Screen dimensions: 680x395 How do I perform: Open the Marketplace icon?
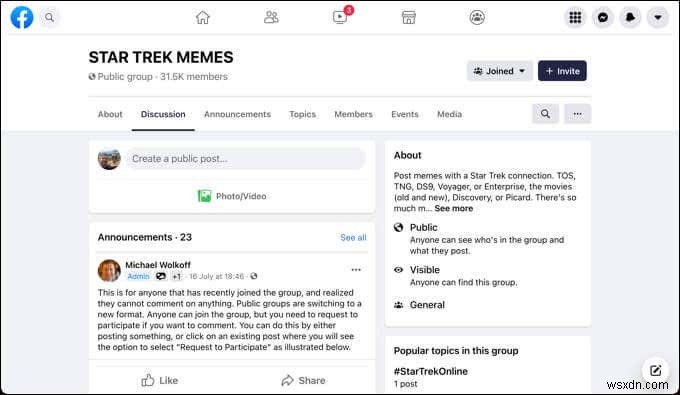click(409, 17)
